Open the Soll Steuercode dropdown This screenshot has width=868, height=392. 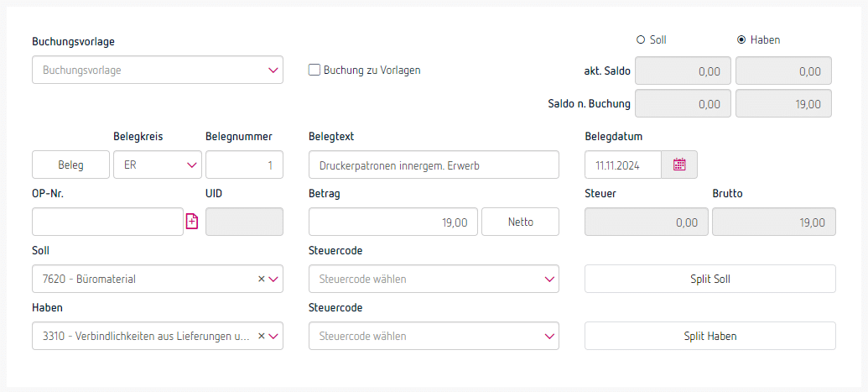[434, 279]
